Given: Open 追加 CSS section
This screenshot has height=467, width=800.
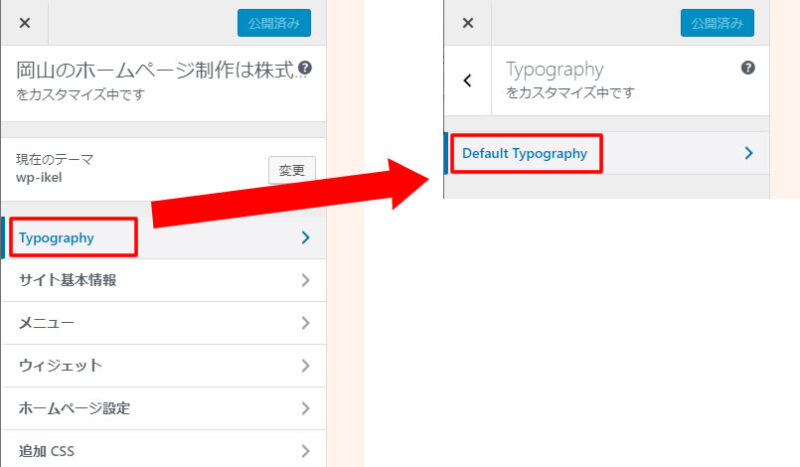Looking at the screenshot, I should (164, 449).
